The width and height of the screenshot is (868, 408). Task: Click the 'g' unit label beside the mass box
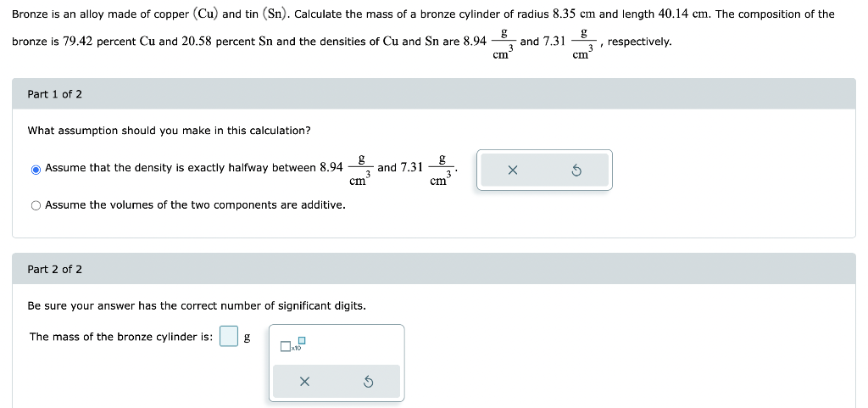tap(247, 337)
